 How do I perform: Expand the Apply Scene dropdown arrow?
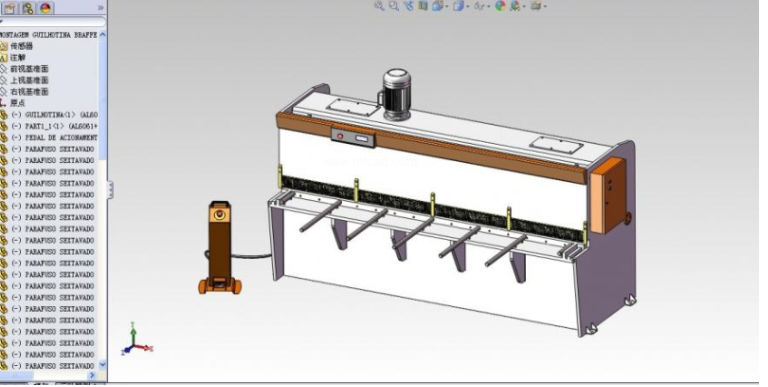524,6
